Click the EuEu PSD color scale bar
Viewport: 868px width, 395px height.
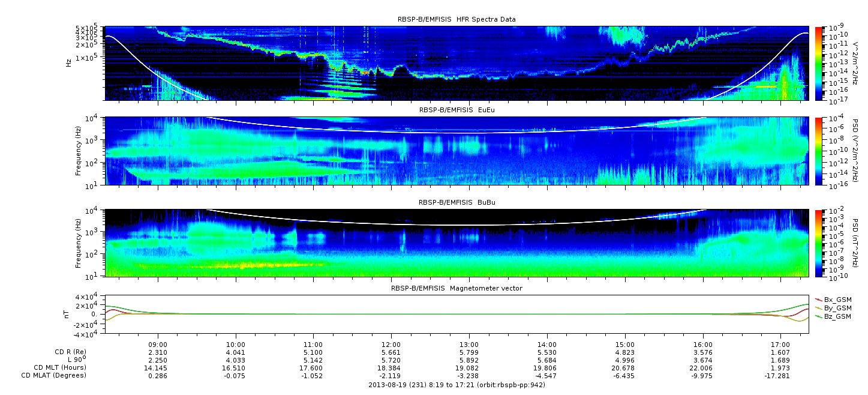[819, 151]
